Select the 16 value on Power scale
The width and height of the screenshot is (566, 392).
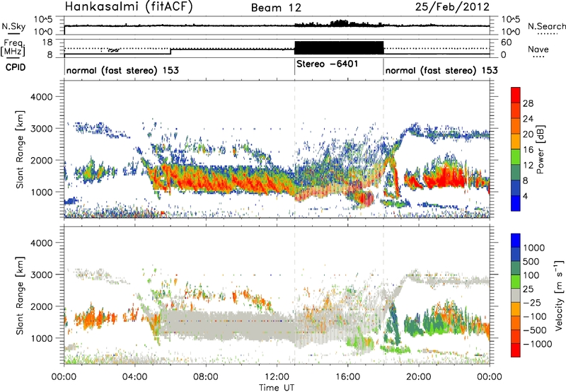point(528,150)
